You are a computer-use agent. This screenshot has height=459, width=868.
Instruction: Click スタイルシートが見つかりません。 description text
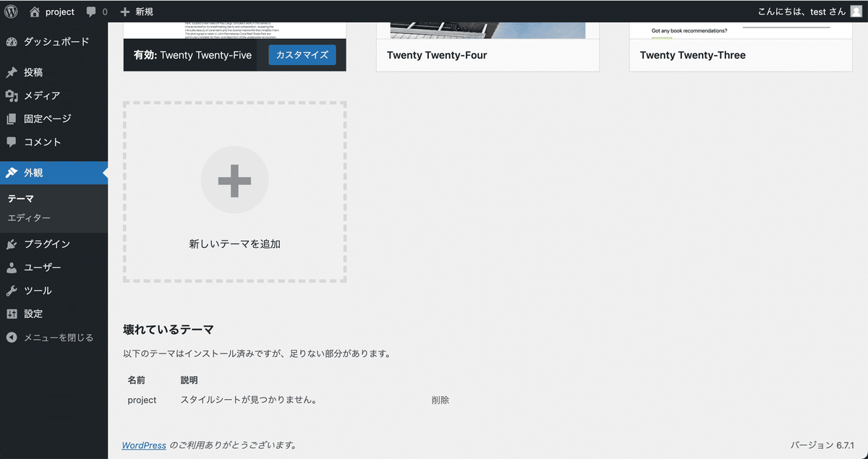coord(249,400)
